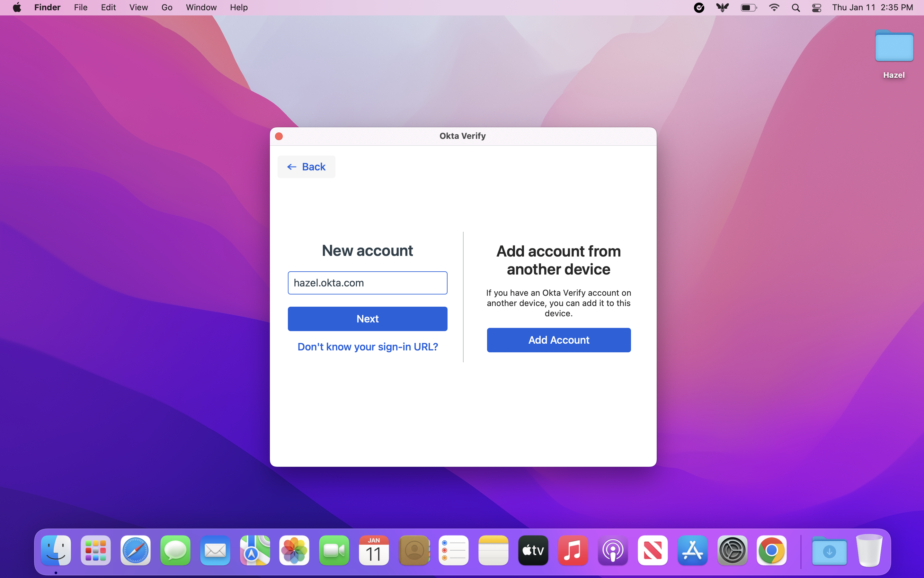The height and width of the screenshot is (578, 924).
Task: Open System Preferences from the Dock
Action: pos(732,550)
